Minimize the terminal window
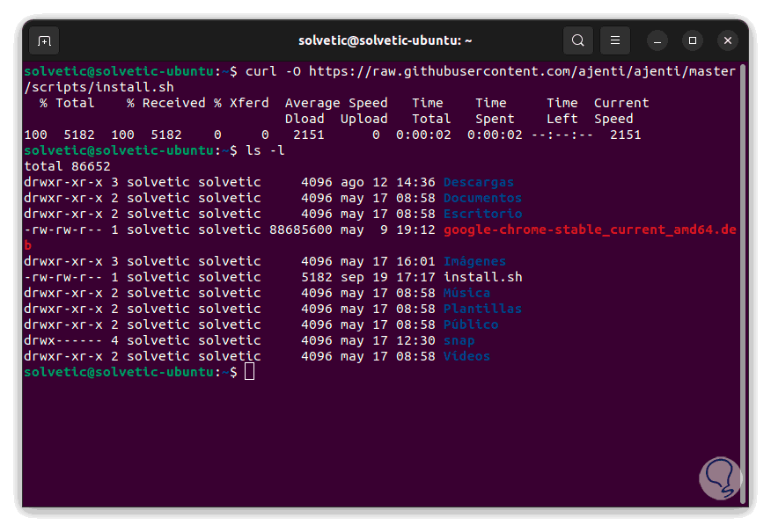771x532 pixels. tap(657, 40)
